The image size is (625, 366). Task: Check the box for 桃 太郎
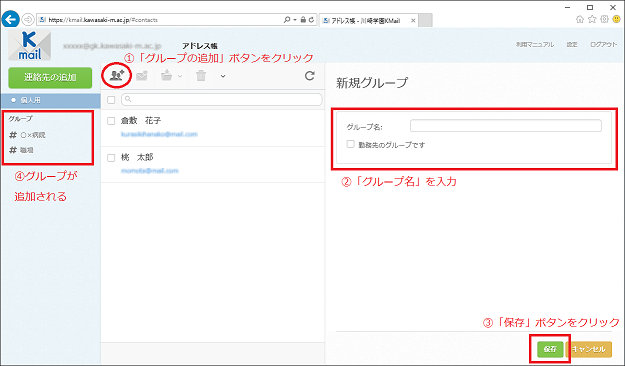111,158
